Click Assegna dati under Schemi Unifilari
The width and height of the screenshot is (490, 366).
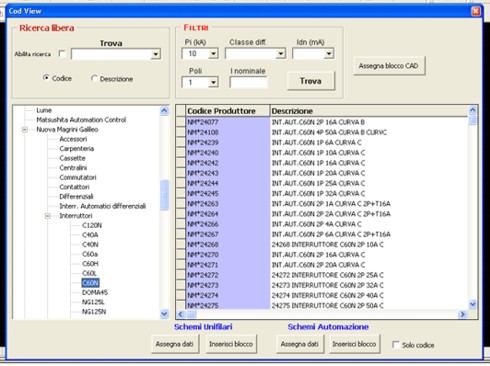click(x=174, y=344)
